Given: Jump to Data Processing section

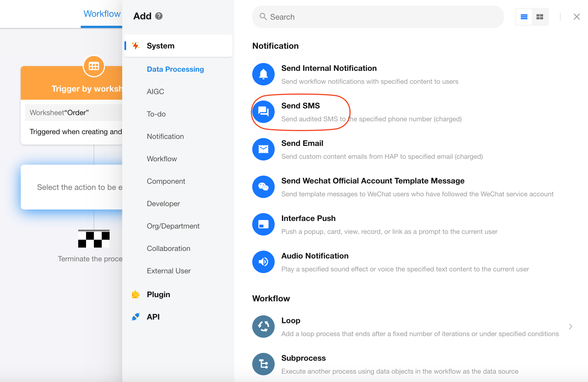Looking at the screenshot, I should tap(175, 69).
